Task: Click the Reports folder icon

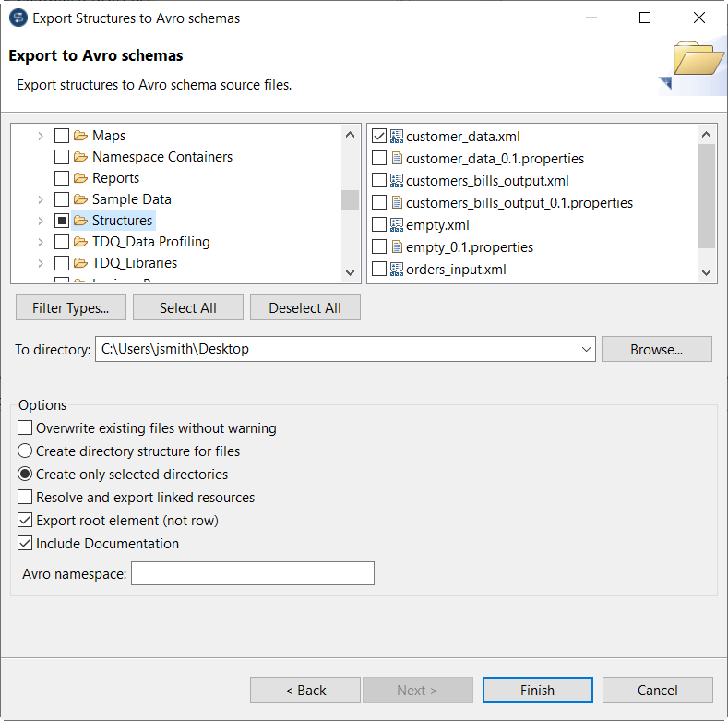Action: click(81, 178)
